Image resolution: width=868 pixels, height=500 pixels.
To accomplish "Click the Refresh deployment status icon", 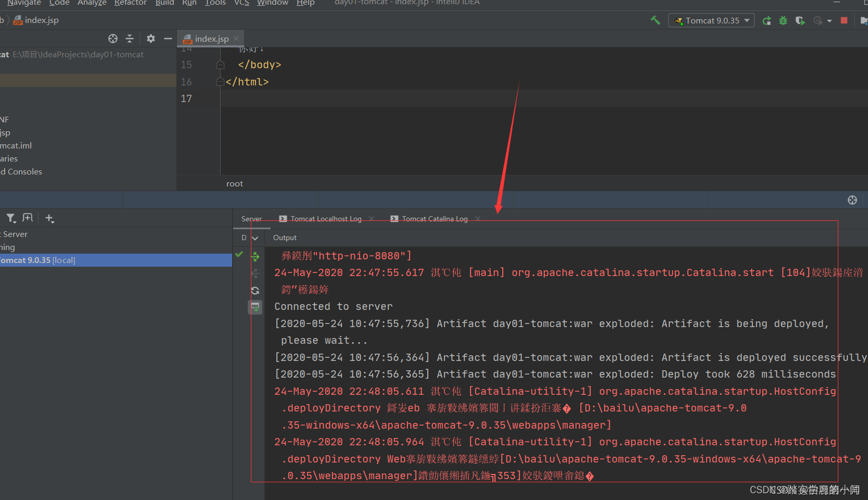I will (256, 291).
